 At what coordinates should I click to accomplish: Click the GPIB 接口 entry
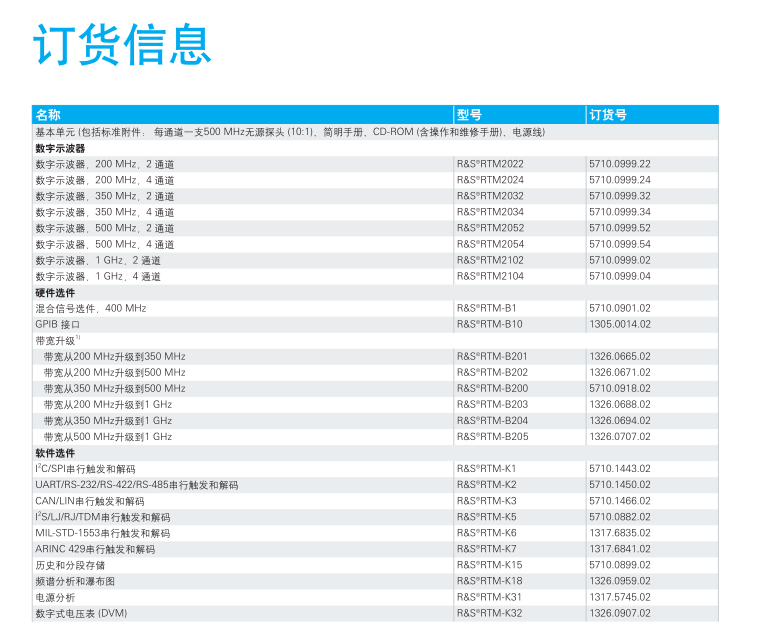pyautogui.click(x=57, y=324)
